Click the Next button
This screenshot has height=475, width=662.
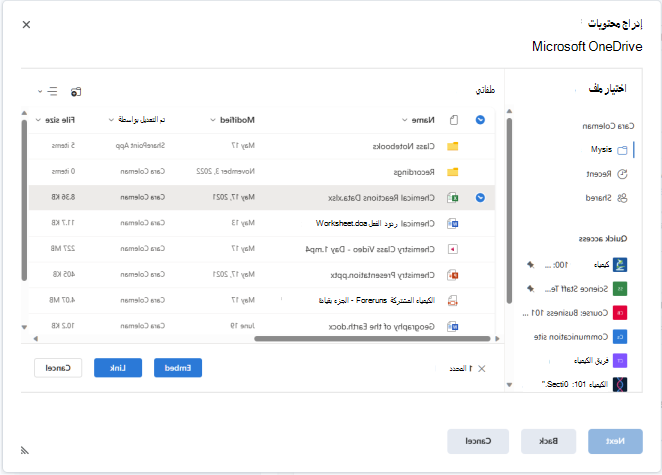coord(615,441)
